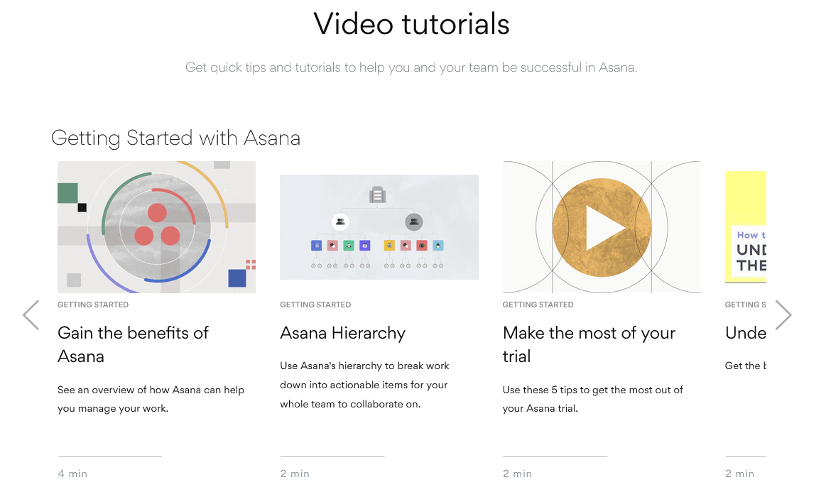Viewport: 826px width, 504px height.
Task: Click the yellow thumbnail on the right edge
Action: 746,226
